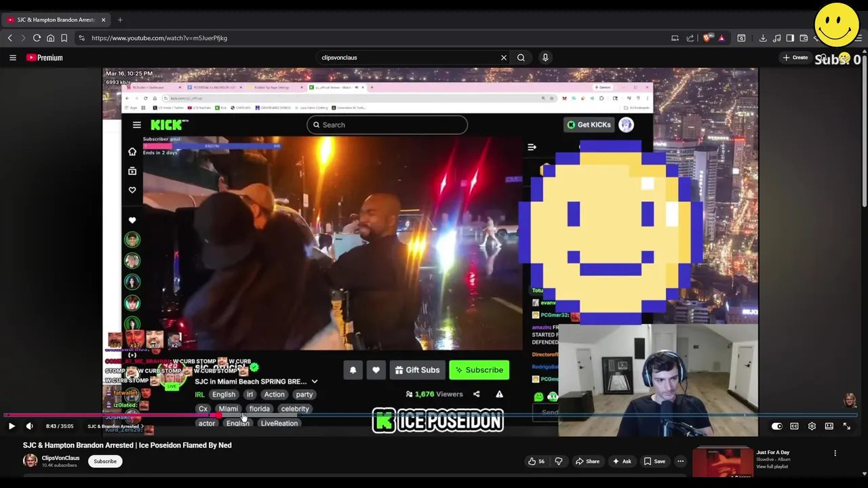Click Get KICKs button in stream
Image resolution: width=868 pixels, height=488 pixels.
[x=589, y=125]
